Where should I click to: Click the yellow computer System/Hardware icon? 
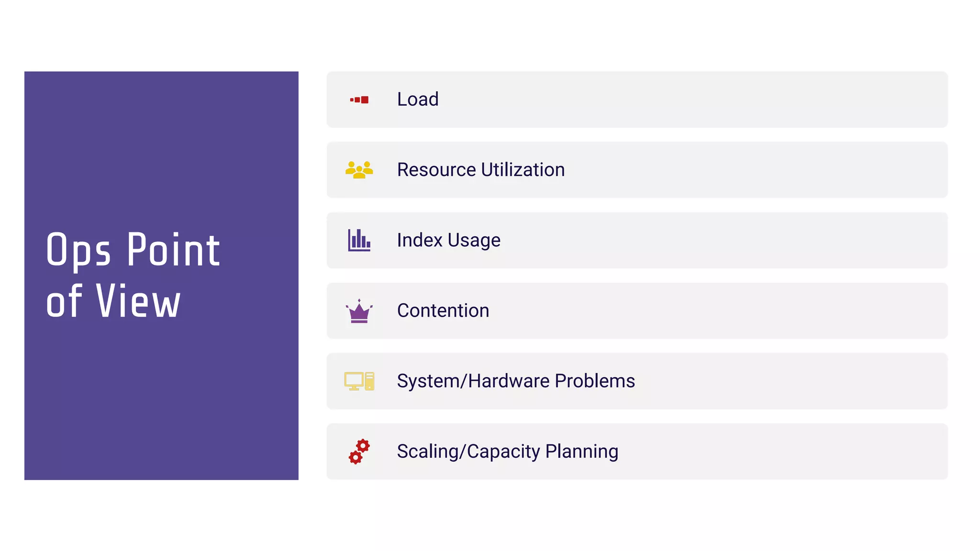[x=359, y=381]
